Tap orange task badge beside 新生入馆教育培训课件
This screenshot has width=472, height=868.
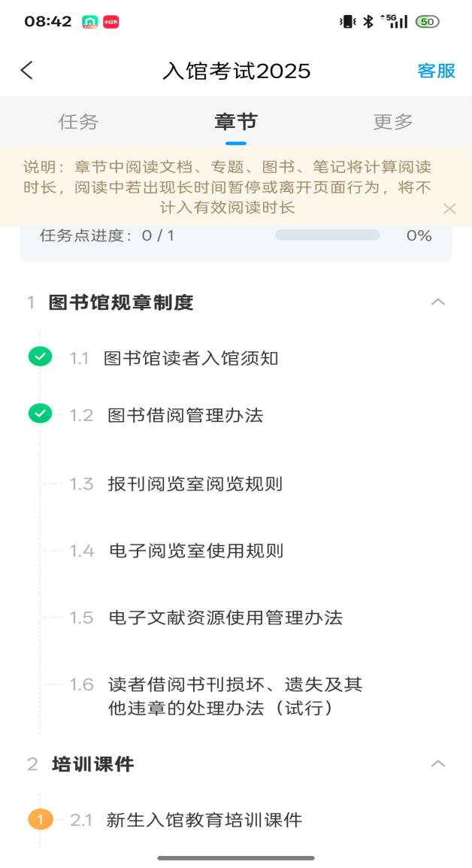point(41,819)
